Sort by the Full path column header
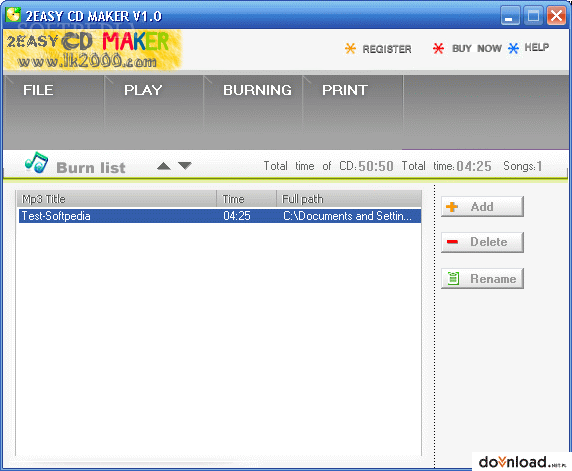Screen dimensions: 572x471 pyautogui.click(x=349, y=199)
